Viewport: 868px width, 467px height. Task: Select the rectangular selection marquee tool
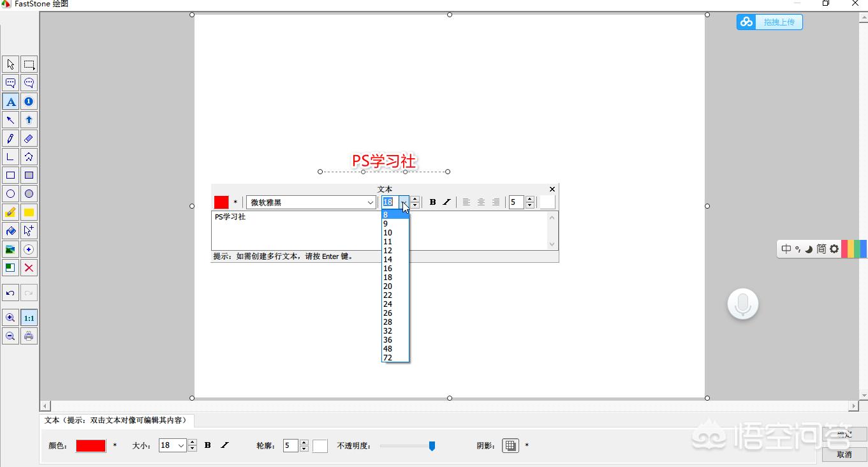pyautogui.click(x=29, y=64)
